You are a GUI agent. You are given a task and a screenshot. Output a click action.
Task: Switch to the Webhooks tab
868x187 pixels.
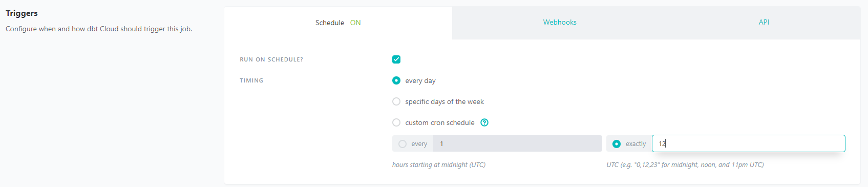click(560, 22)
